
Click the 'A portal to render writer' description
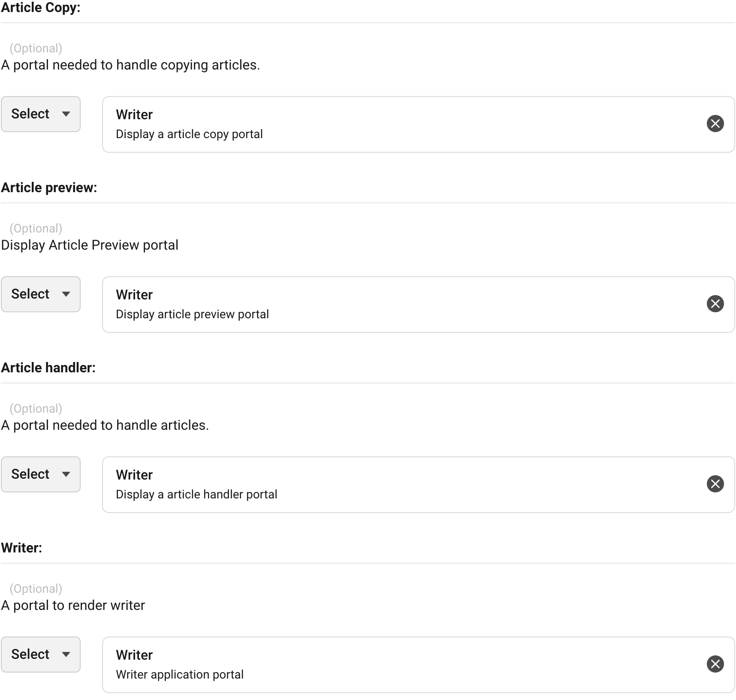(x=73, y=605)
